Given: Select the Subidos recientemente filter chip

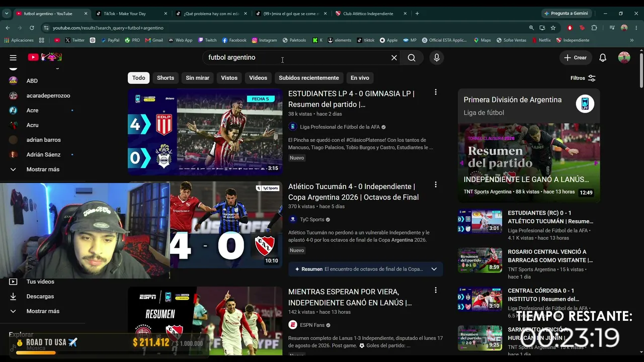Looking at the screenshot, I should pyautogui.click(x=309, y=78).
